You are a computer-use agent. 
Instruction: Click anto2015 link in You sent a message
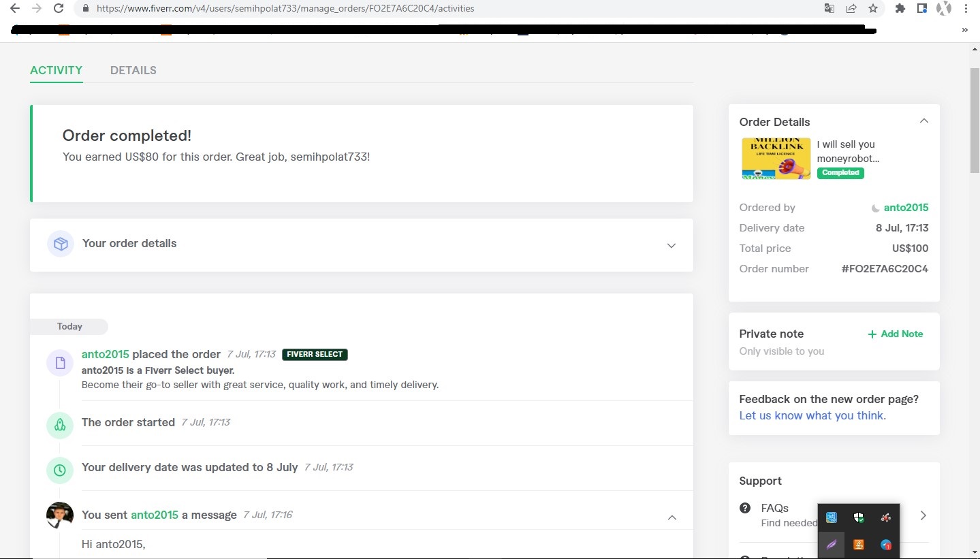(155, 515)
